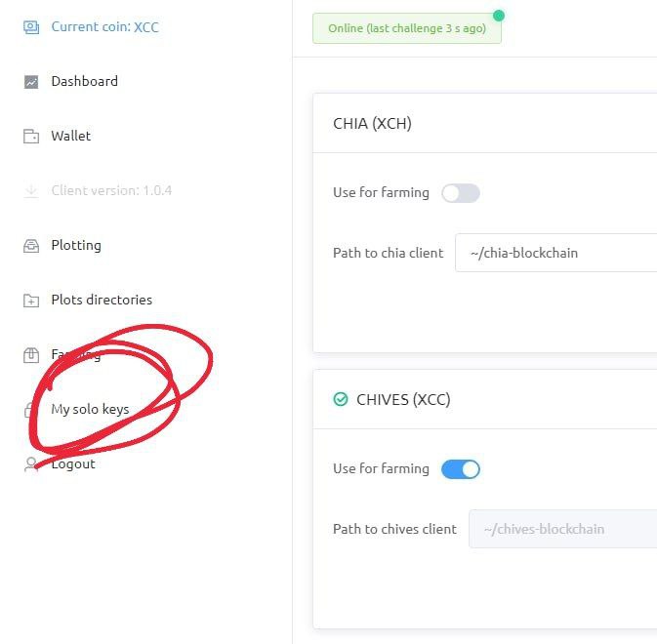657x644 pixels.
Task: Click the Current coin: XCC link
Action: tap(104, 26)
